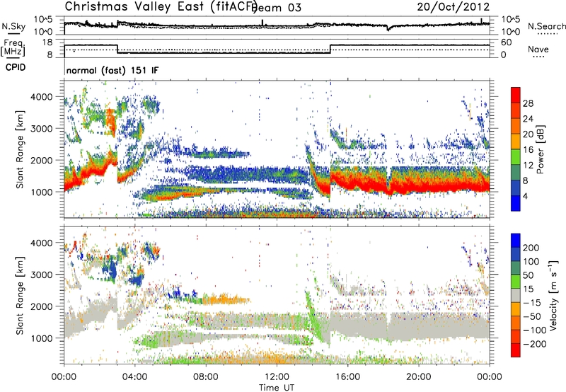
Task: Click the '200' tick on the Velocity scale
Action: coord(531,248)
